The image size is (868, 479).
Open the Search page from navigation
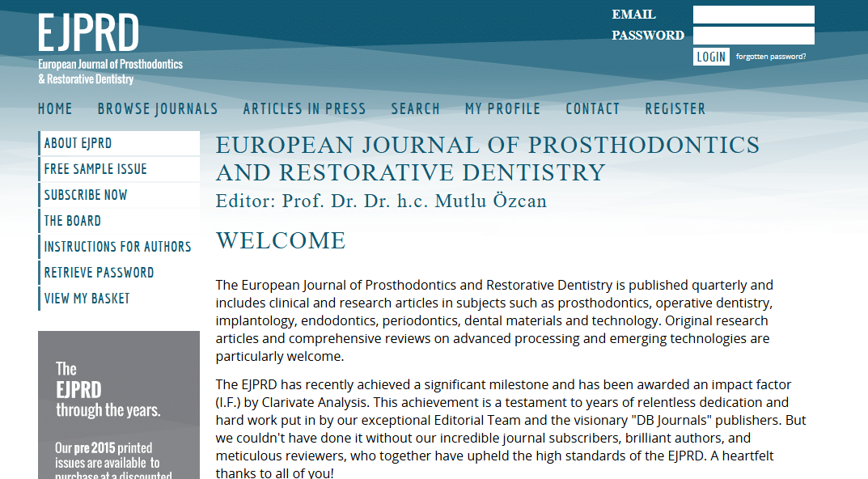coord(416,108)
